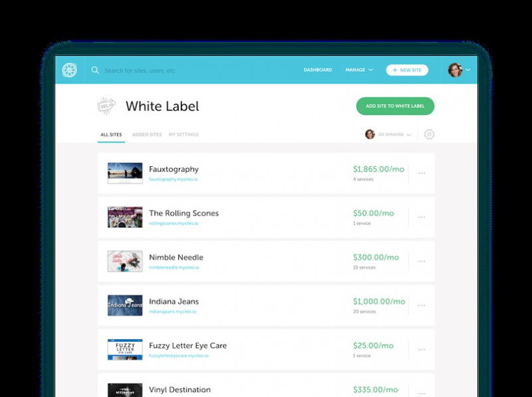
Task: Open the Indiana Jeans thumbnail
Action: (x=125, y=305)
